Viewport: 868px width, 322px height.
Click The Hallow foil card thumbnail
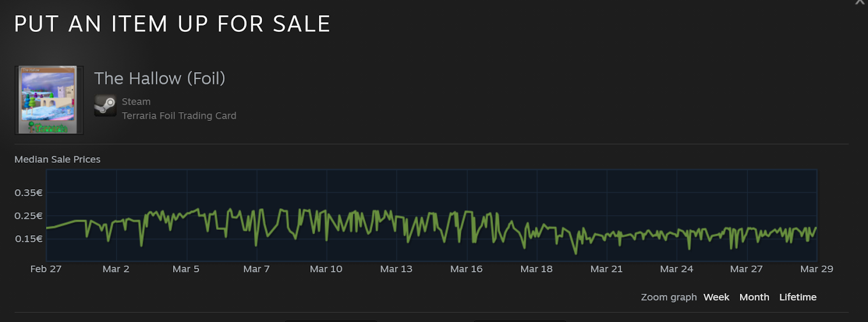[x=49, y=100]
